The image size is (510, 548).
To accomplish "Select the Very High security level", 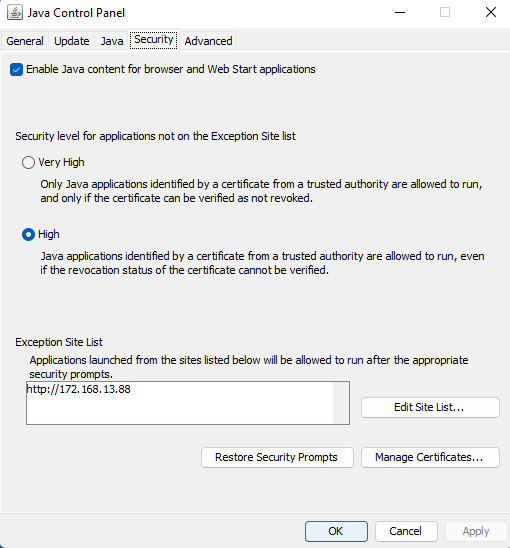I will (x=28, y=163).
